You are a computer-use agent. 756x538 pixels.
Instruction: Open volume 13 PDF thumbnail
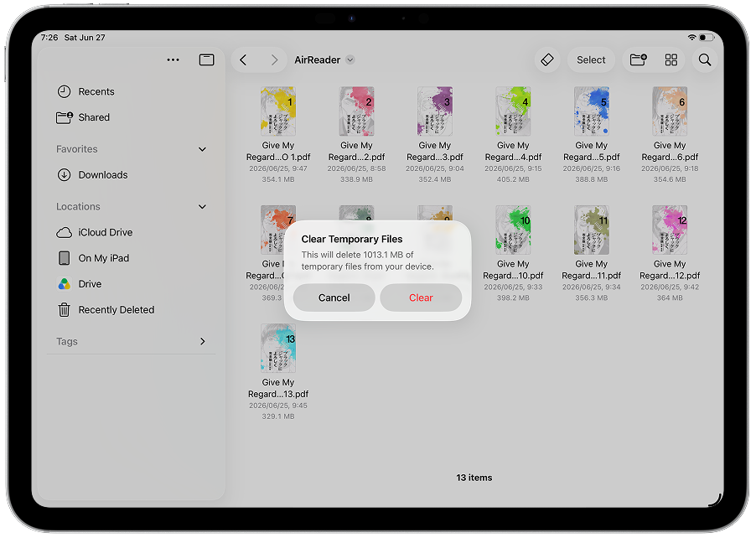click(278, 348)
